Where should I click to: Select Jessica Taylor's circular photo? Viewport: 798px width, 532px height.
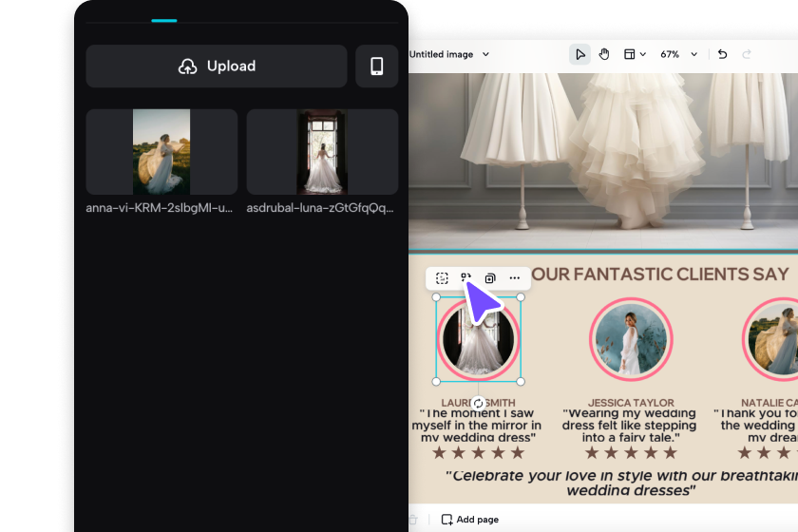pos(631,339)
